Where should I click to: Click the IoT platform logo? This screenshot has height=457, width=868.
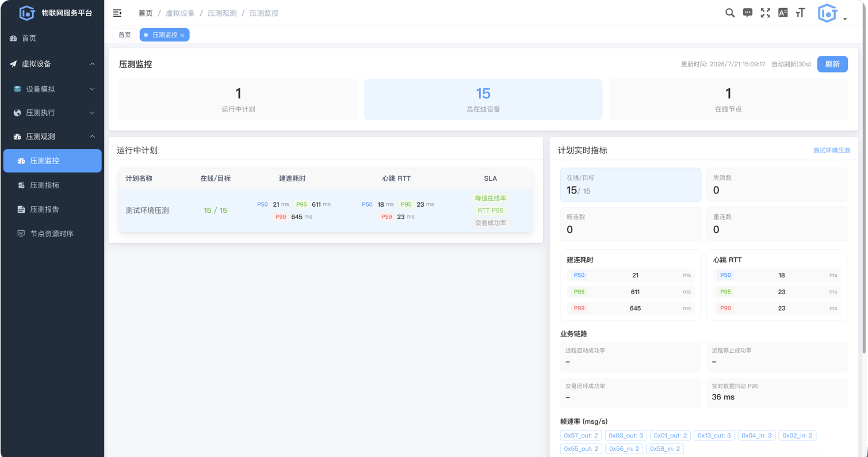tap(27, 13)
